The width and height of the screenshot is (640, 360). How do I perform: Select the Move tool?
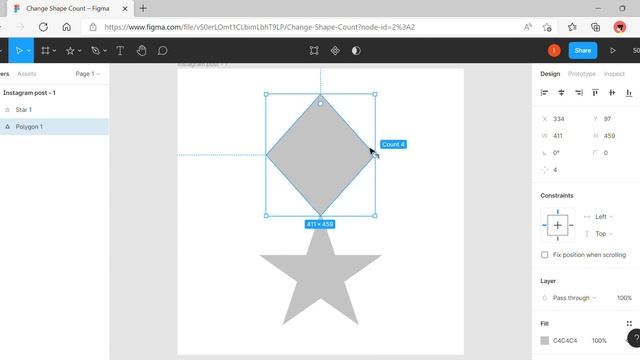coord(19,51)
